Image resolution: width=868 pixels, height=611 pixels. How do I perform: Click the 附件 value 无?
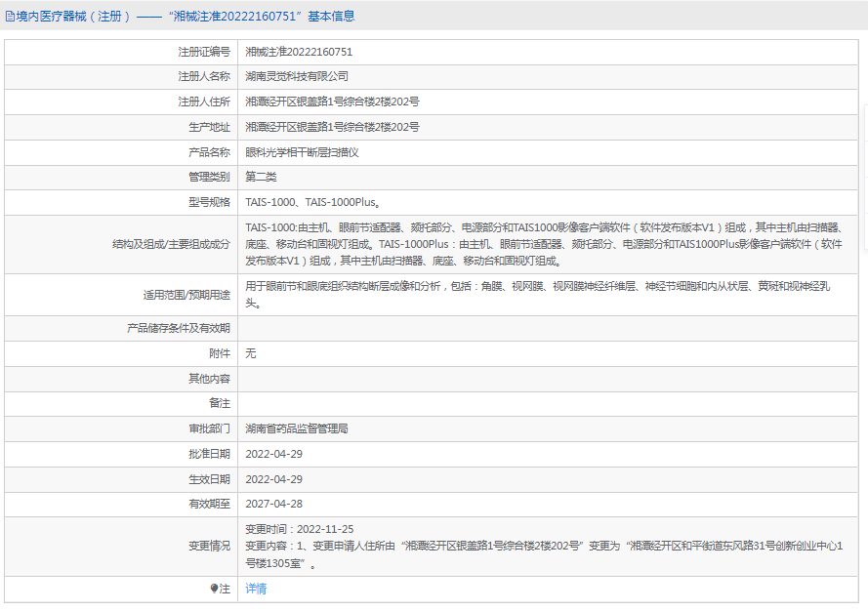[251, 352]
